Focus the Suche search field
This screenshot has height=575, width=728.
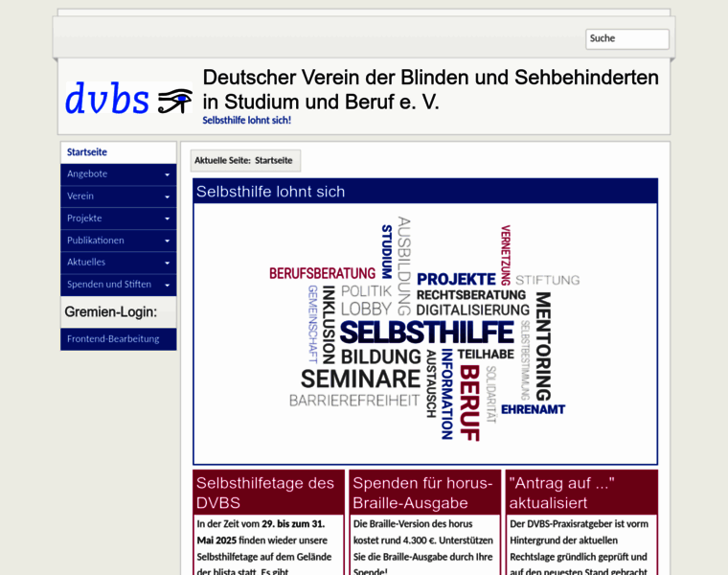tap(627, 39)
